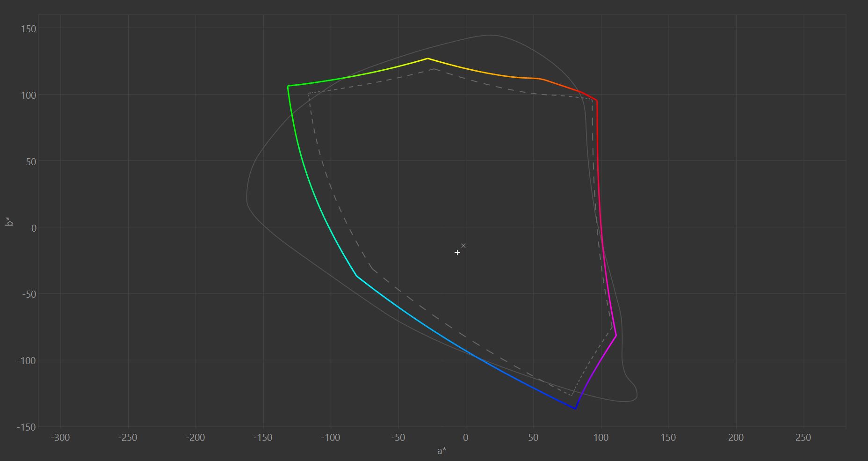Select the 200 tick on the a* axis
Viewport: 868px width, 461px height.
point(736,438)
